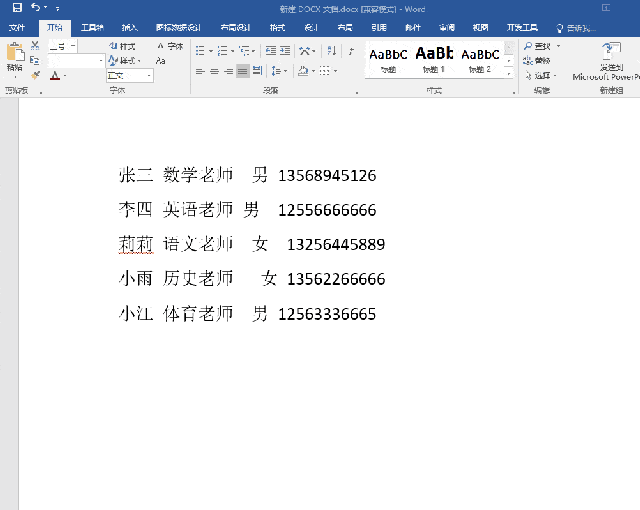
Task: Apply the 标题 2 heading style
Action: click(480, 60)
